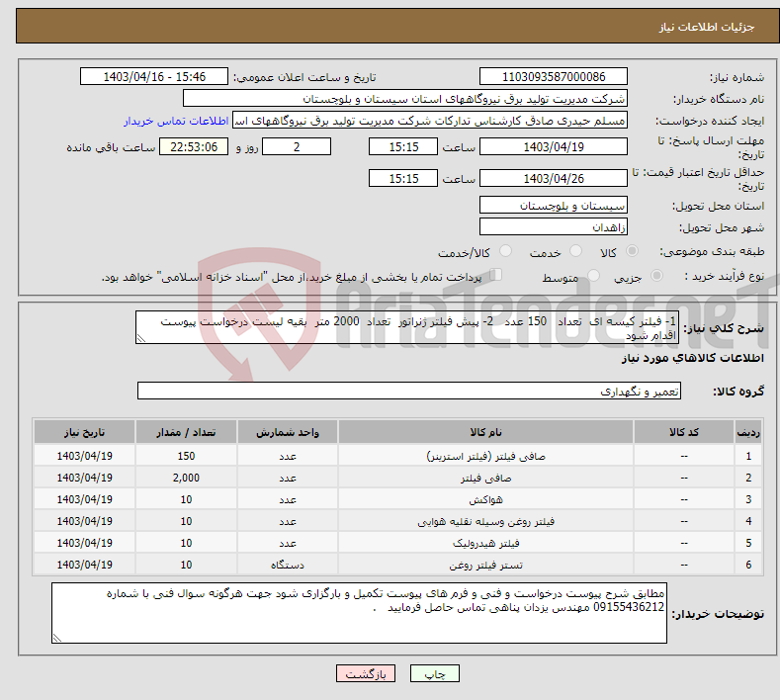Viewport: 780px width, 700px height.
Task: Click item name تستر فیلتر روغن
Action: tap(485, 566)
